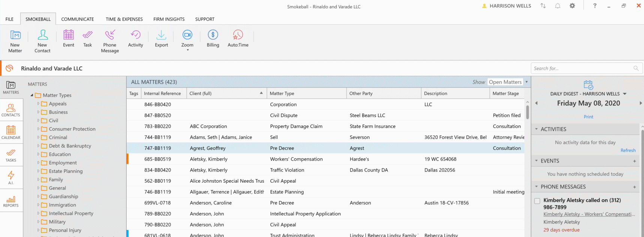Refresh the activities data

pos(628,151)
